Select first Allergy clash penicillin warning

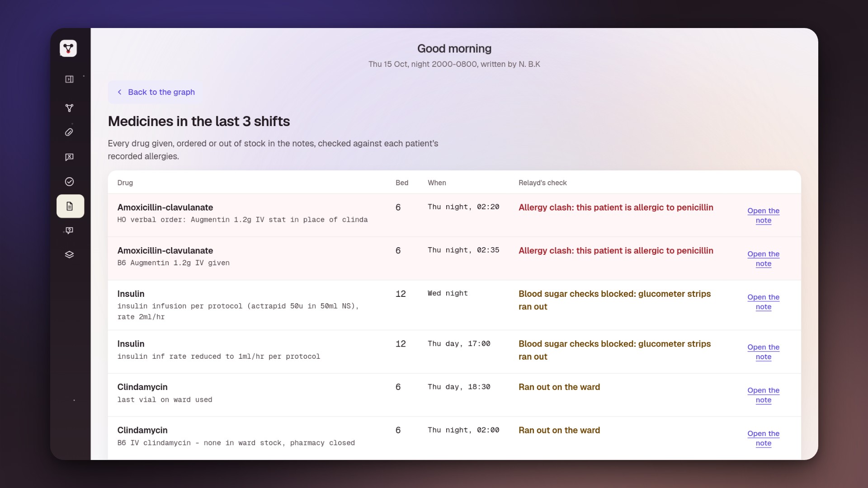click(x=616, y=207)
